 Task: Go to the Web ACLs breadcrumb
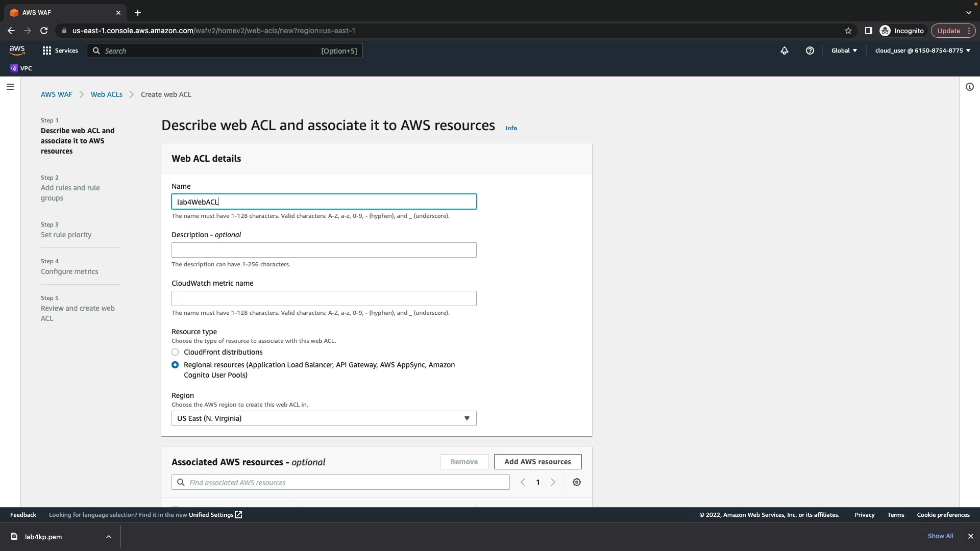pos(106,94)
